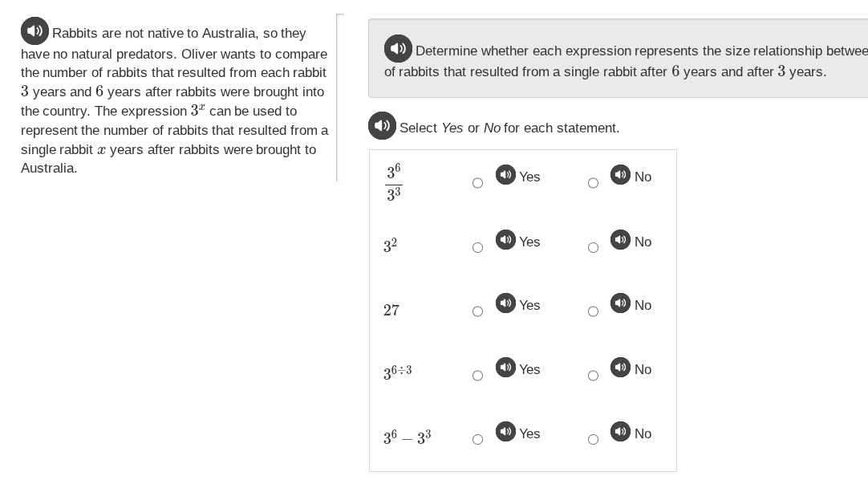Play audio for the rabbit problem description
Image resolution: width=868 pixels, height=480 pixels.
35,31
